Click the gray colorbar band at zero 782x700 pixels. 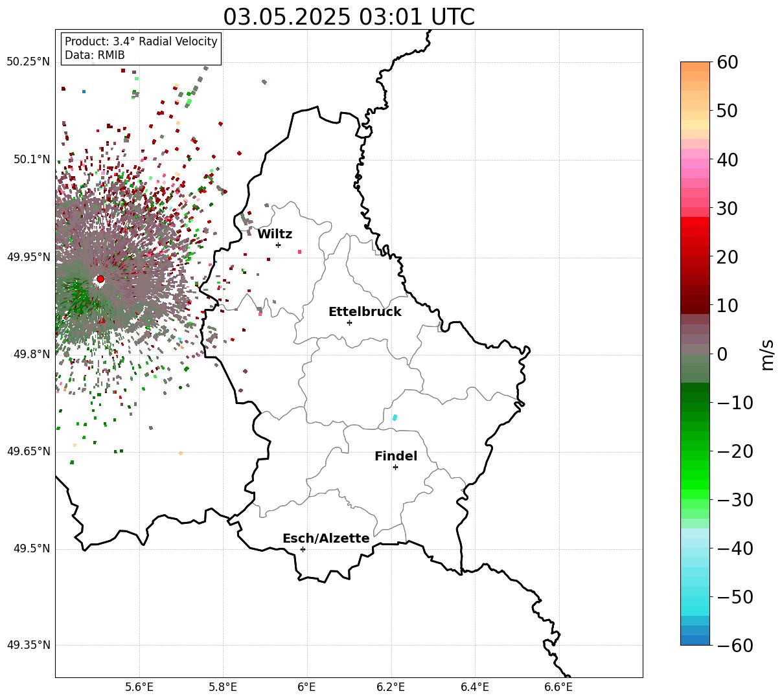(x=695, y=350)
